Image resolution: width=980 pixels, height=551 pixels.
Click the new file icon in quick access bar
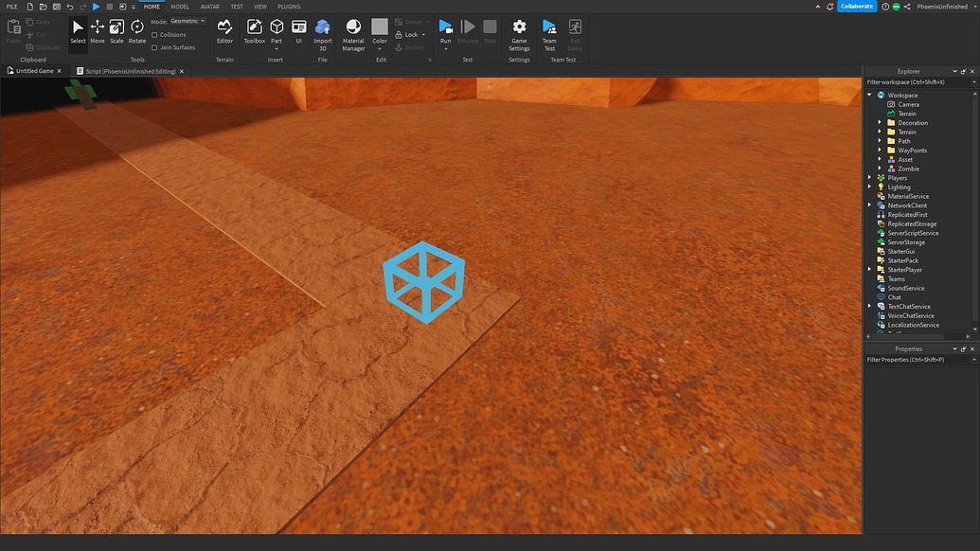click(29, 7)
